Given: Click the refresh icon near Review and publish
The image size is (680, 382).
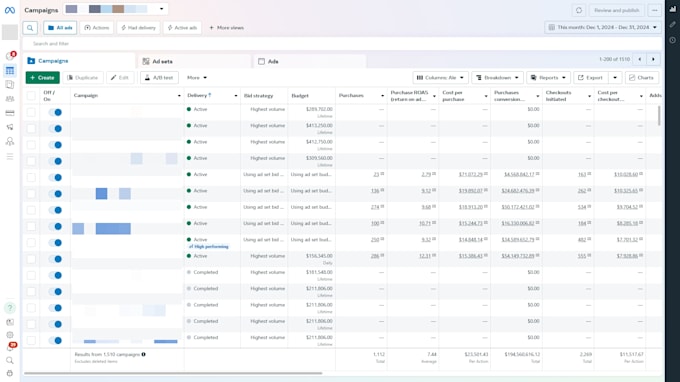Looking at the screenshot, I should [x=579, y=10].
